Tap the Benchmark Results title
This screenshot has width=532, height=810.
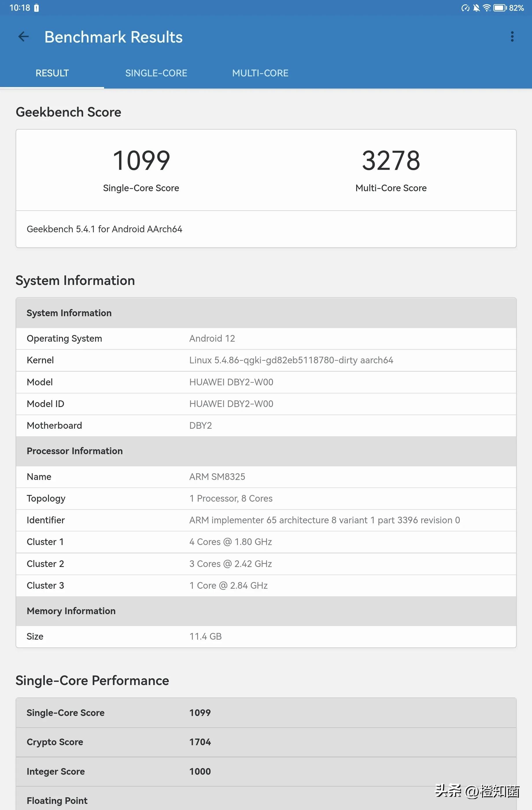(114, 37)
